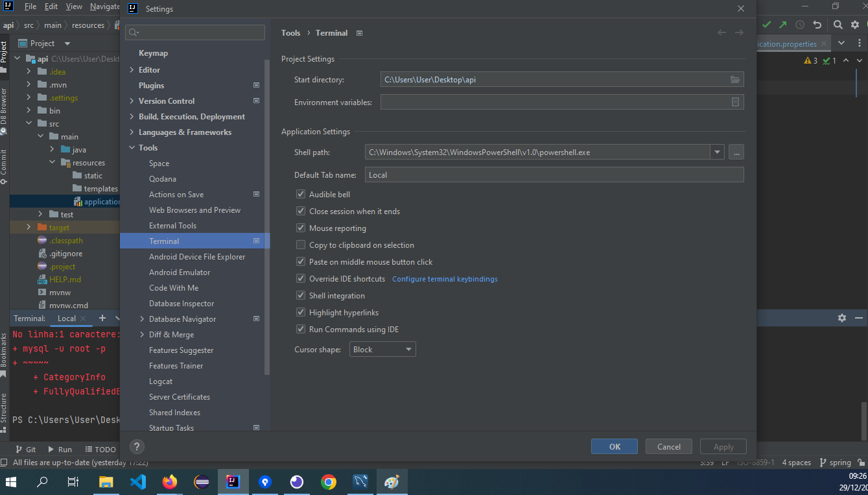The height and width of the screenshot is (495, 868).
Task: Click Show history clock icon
Action: click(800, 25)
